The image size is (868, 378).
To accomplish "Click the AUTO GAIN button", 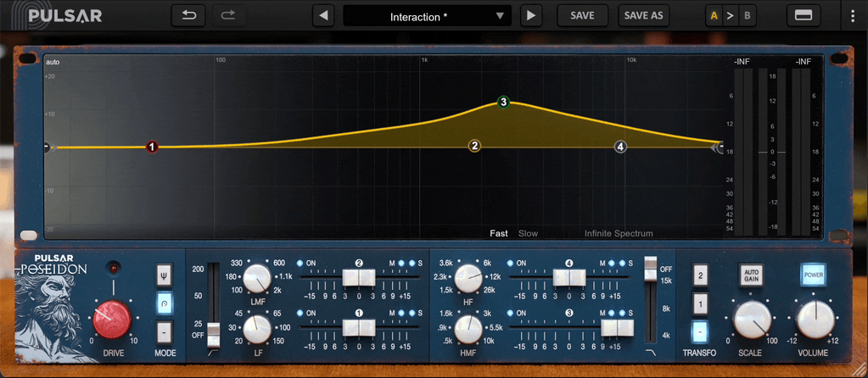I will click(750, 275).
